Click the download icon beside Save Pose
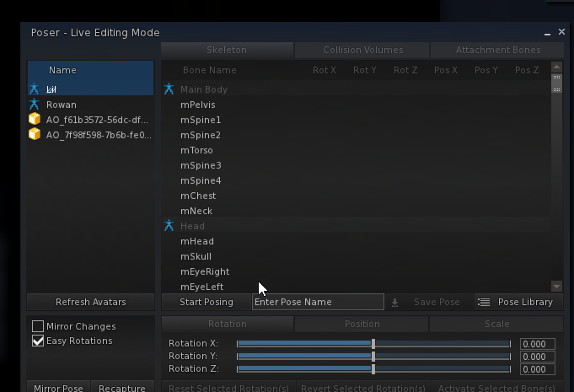The width and height of the screenshot is (574, 392). click(x=394, y=303)
